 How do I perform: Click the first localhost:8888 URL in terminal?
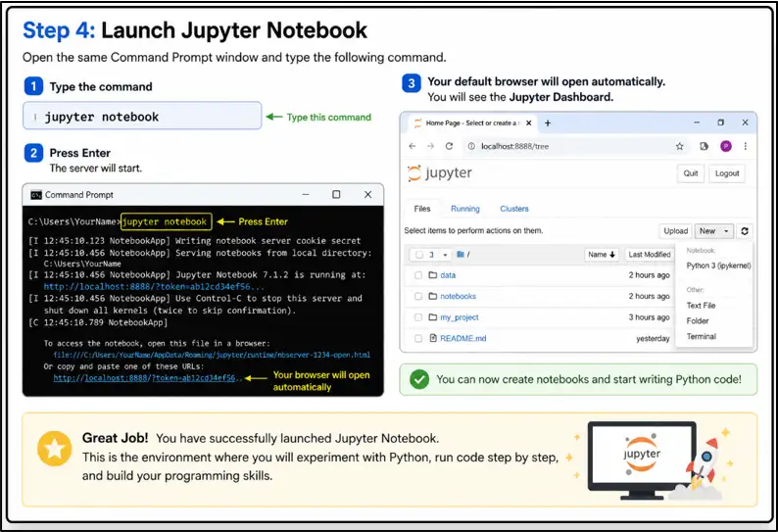(154, 286)
